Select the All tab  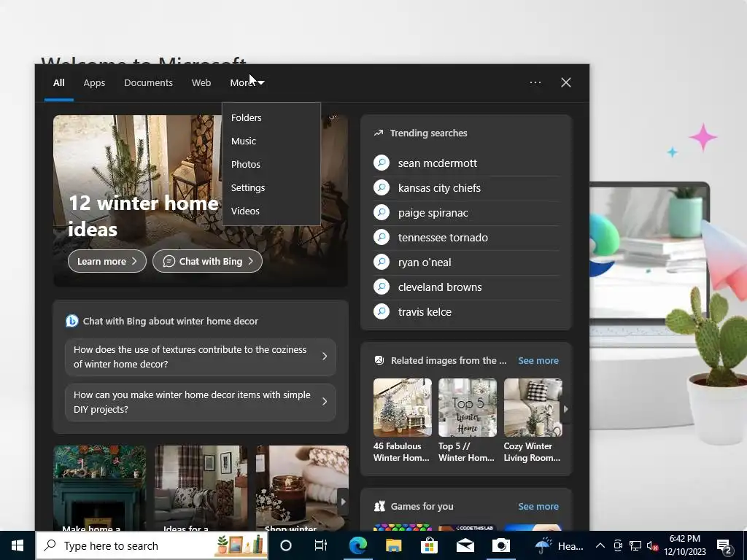click(58, 83)
